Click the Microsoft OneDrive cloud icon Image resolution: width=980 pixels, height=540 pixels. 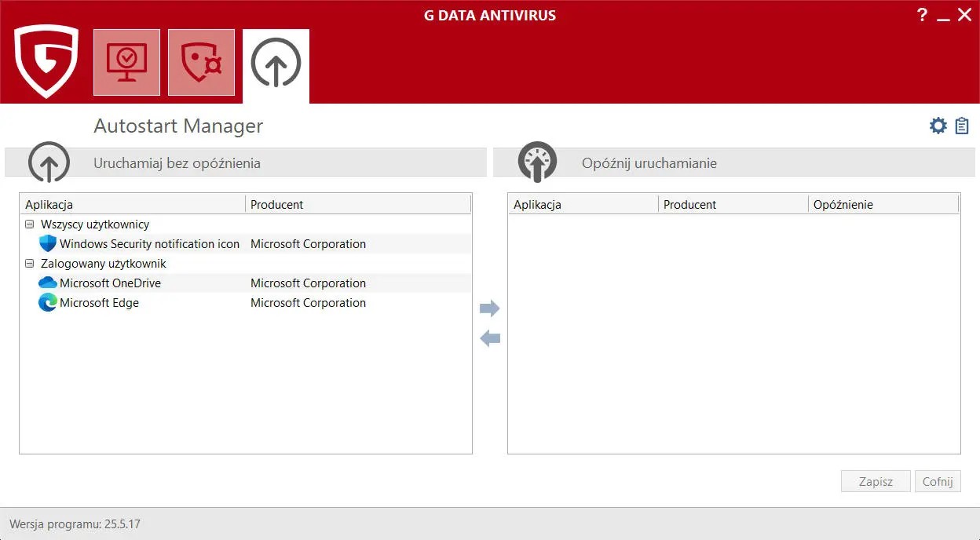tap(48, 283)
